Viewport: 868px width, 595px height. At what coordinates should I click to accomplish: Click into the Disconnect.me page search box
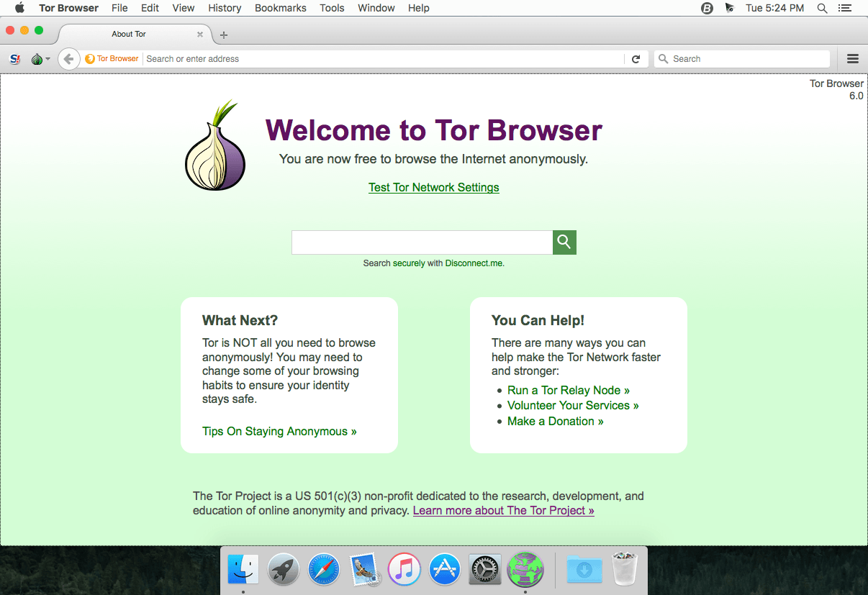422,242
